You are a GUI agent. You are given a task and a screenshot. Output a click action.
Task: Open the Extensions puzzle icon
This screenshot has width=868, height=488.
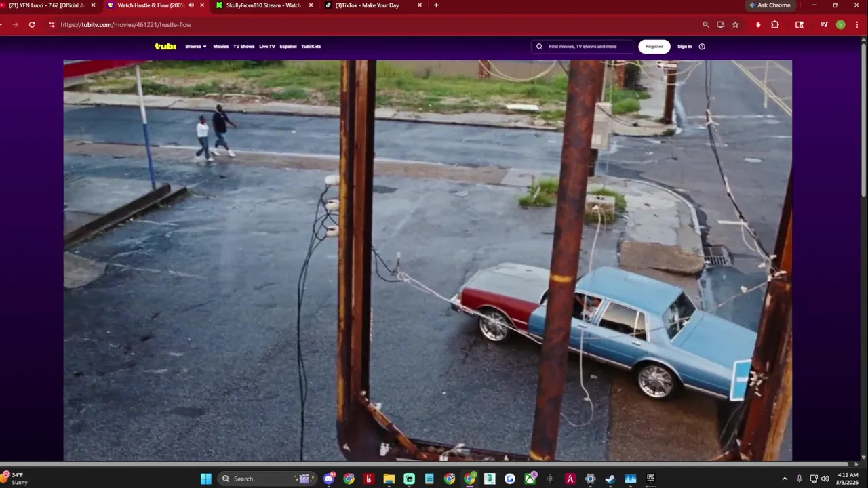tap(775, 24)
